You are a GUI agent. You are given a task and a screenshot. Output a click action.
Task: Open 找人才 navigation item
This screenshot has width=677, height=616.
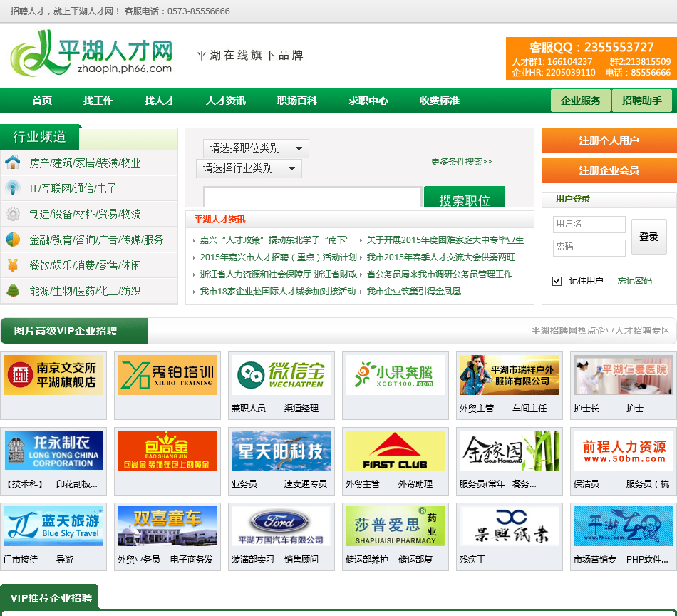[x=160, y=101]
